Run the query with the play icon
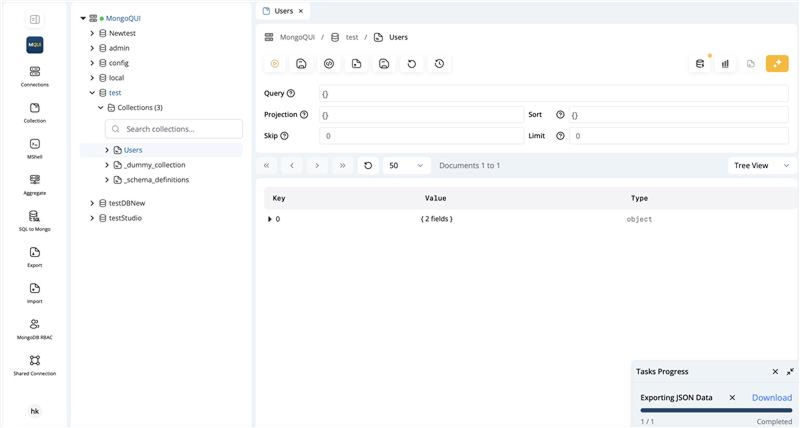This screenshot has height=428, width=800. click(274, 64)
